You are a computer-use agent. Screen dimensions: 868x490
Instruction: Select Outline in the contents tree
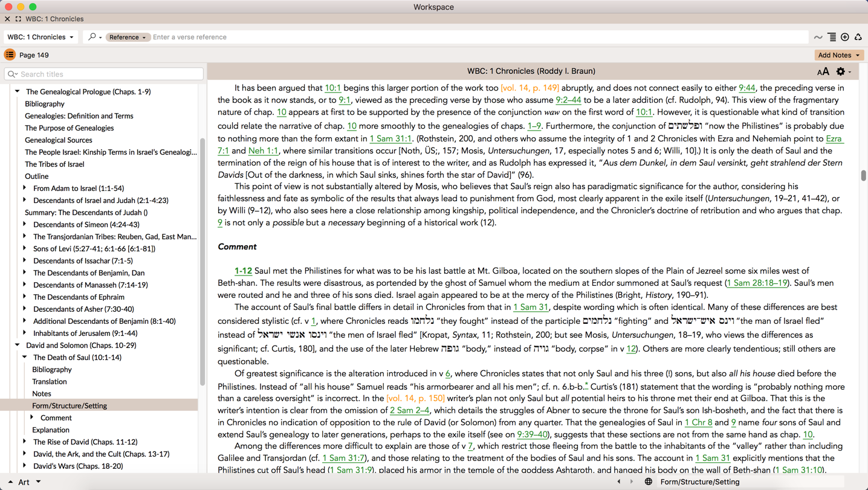[x=36, y=176]
